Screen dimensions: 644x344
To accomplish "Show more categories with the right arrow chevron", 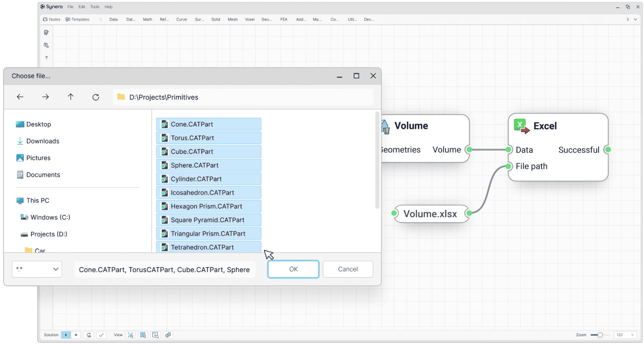I will pyautogui.click(x=628, y=19).
